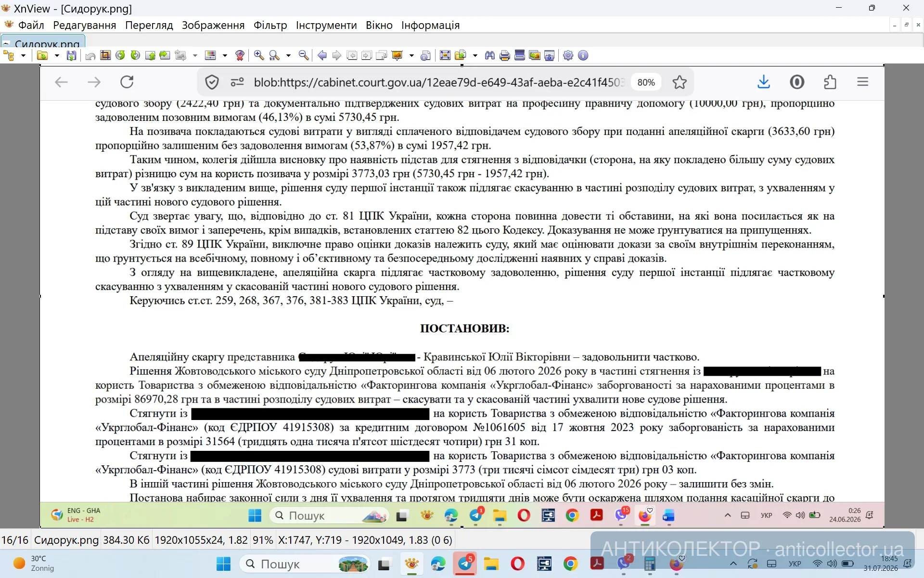
Task: Go to next image with right arrow
Action: [x=337, y=55]
